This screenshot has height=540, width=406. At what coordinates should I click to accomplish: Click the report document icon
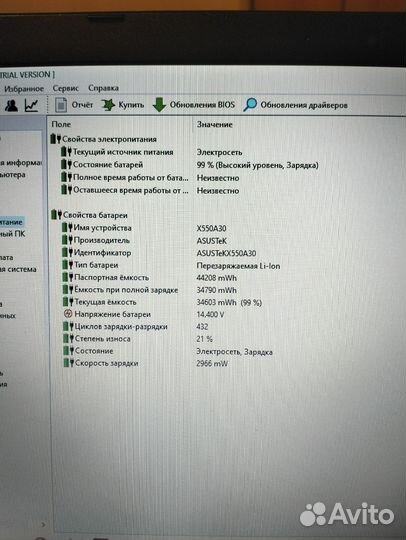click(x=61, y=105)
